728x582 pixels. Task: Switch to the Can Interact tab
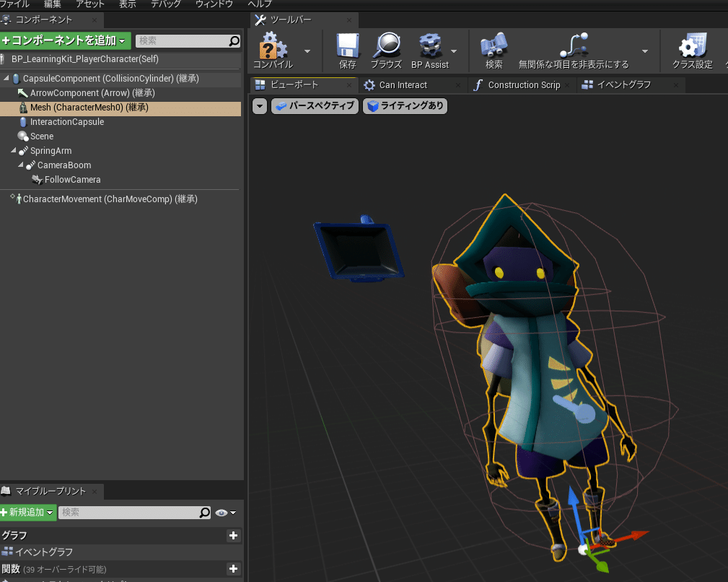tap(403, 85)
